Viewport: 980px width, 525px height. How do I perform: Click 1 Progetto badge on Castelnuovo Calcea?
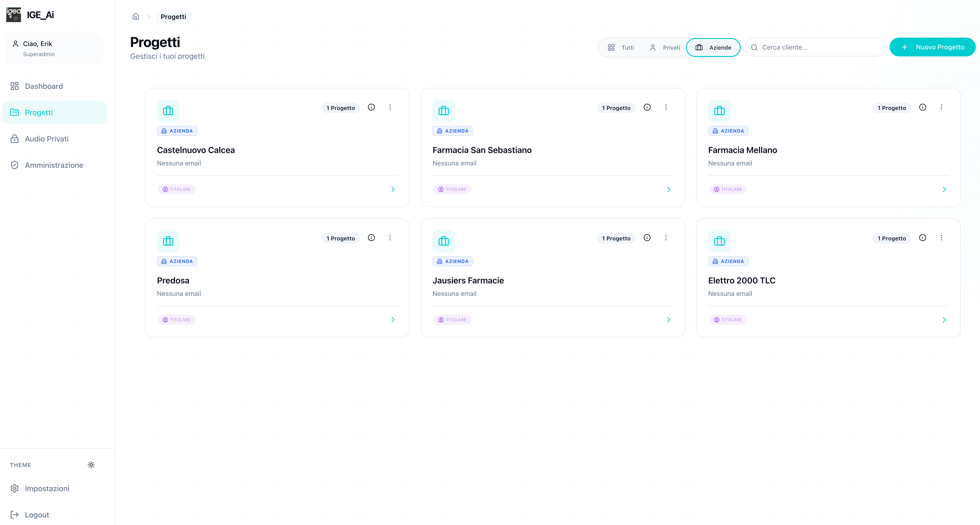(x=341, y=108)
